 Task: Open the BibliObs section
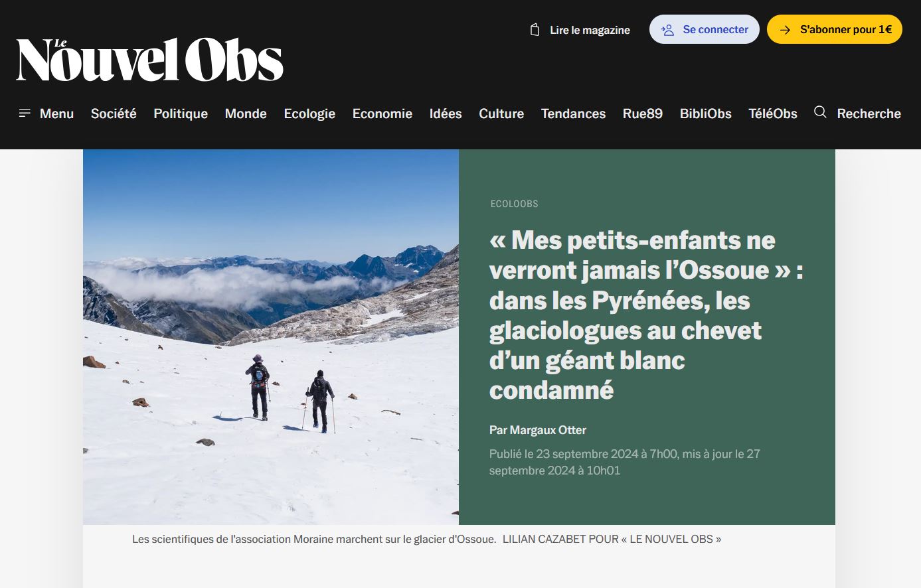[x=706, y=113]
